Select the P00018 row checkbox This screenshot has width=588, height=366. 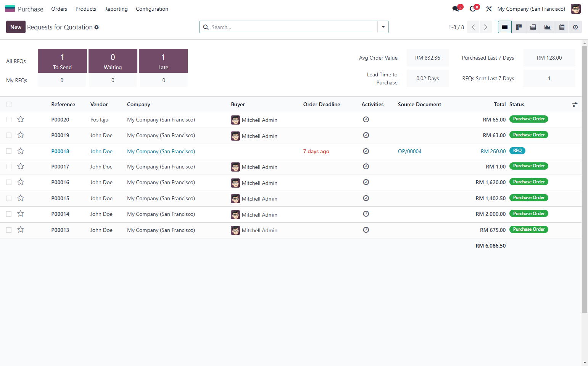9,151
